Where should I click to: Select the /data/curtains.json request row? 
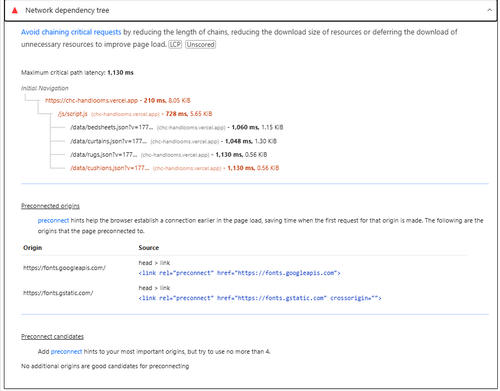coord(173,141)
